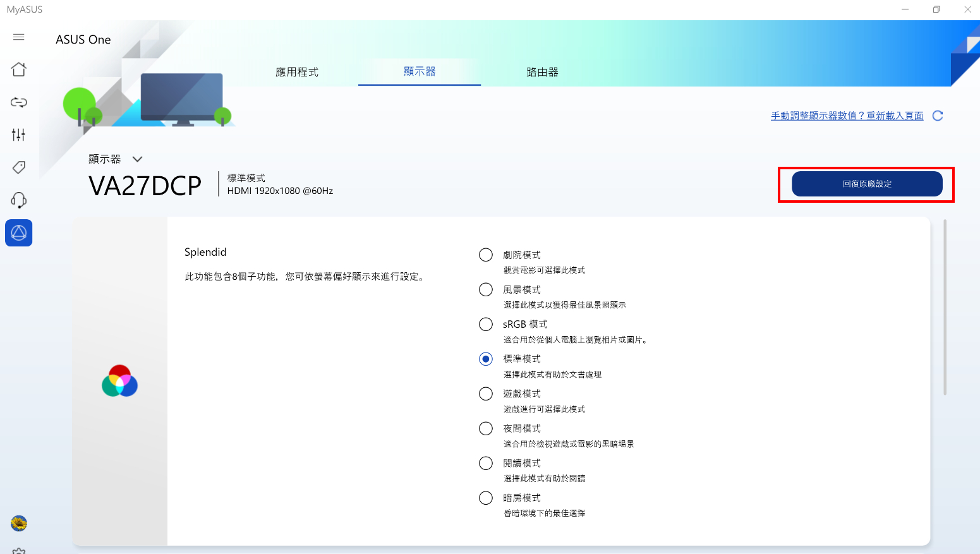Viewport: 980px width, 554px height.
Task: Select 標準模式 radio button
Action: [486, 359]
